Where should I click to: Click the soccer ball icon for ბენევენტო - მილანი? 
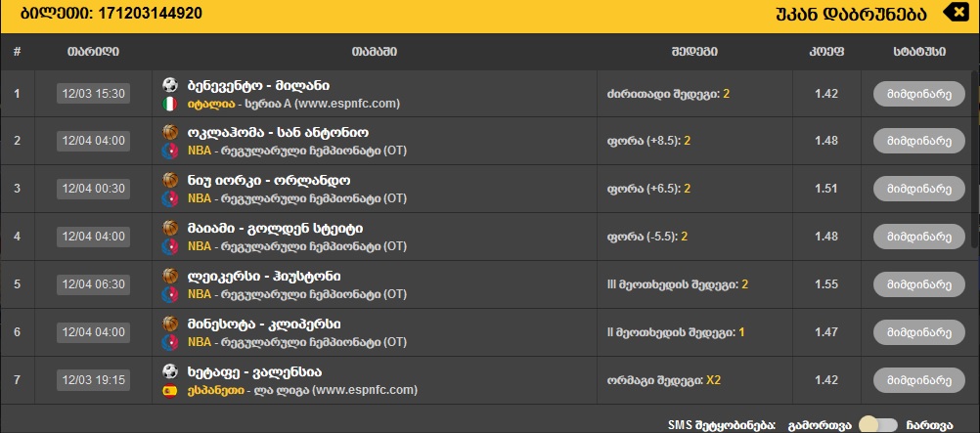(170, 85)
